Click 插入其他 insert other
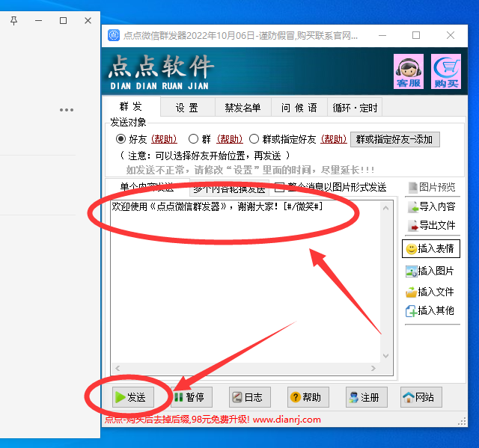Image resolution: width=479 pixels, height=448 pixels. (x=430, y=310)
